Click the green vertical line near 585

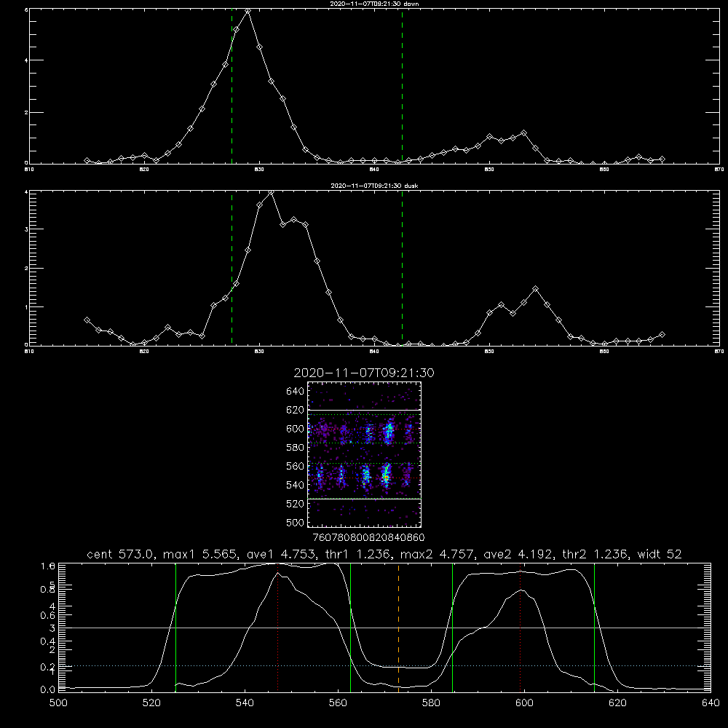coord(452,627)
